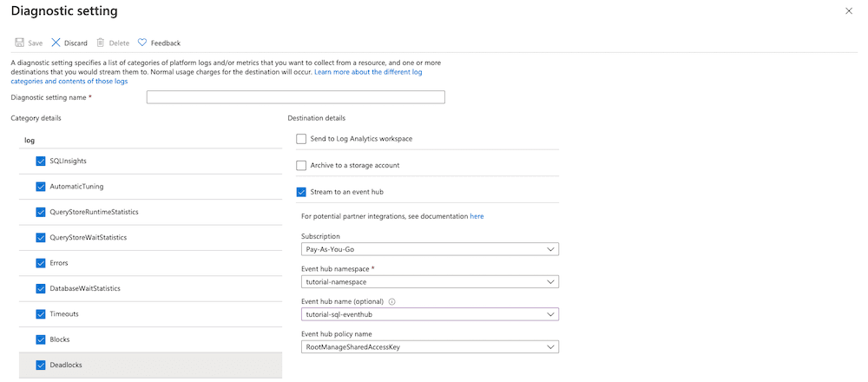Click the SQLInsights label text
Viewport: 868px width, 382px height.
click(x=68, y=161)
